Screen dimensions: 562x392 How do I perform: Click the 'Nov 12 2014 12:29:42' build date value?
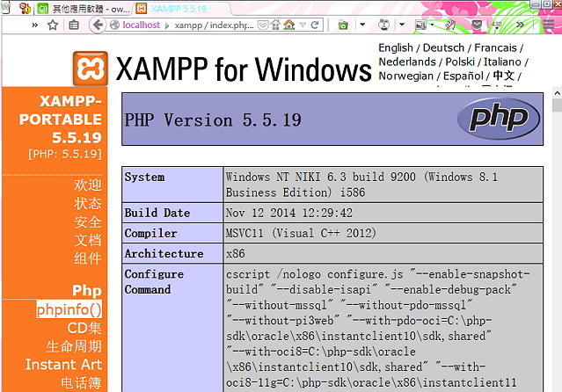(x=288, y=213)
